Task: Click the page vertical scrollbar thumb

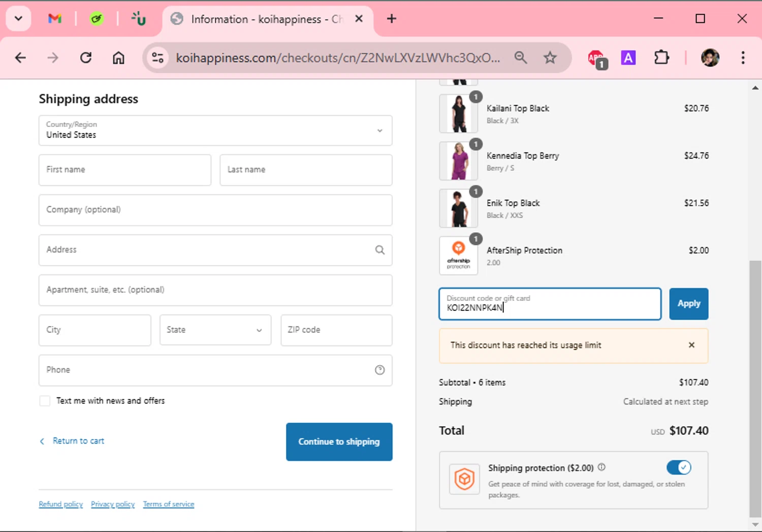Action: pyautogui.click(x=755, y=389)
